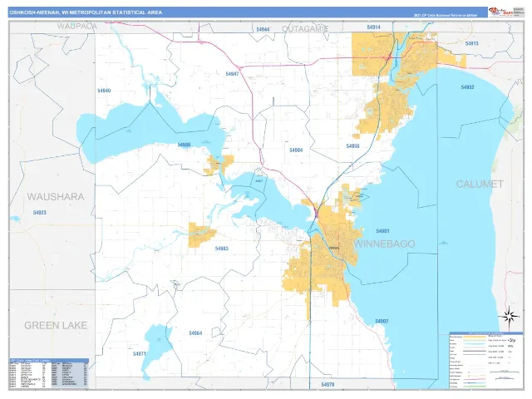
Task: Click the publisher logo in the header
Action: pyautogui.click(x=500, y=12)
